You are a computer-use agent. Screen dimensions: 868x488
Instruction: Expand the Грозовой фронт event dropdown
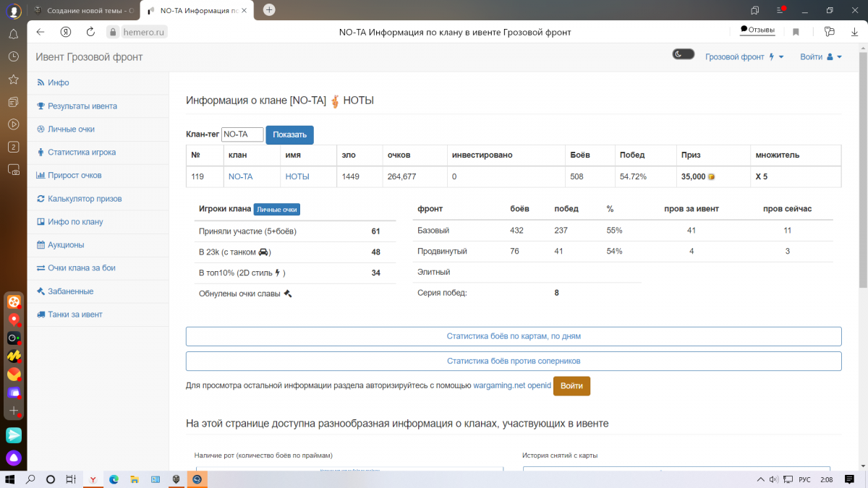744,57
